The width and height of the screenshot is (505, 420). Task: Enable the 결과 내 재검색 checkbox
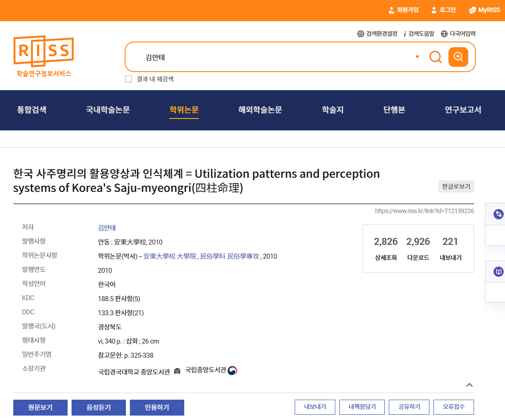click(x=128, y=79)
